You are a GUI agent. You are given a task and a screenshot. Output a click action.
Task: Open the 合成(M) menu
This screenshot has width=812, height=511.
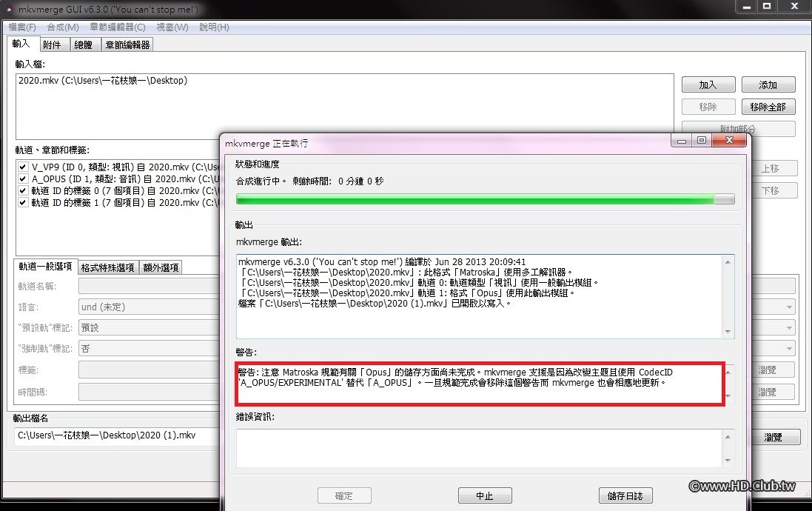point(63,27)
